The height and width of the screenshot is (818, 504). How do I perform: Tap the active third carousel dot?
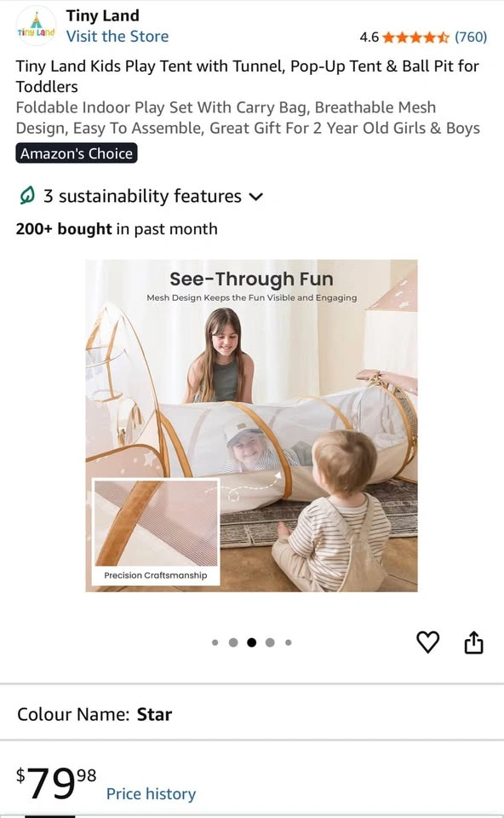coord(252,642)
